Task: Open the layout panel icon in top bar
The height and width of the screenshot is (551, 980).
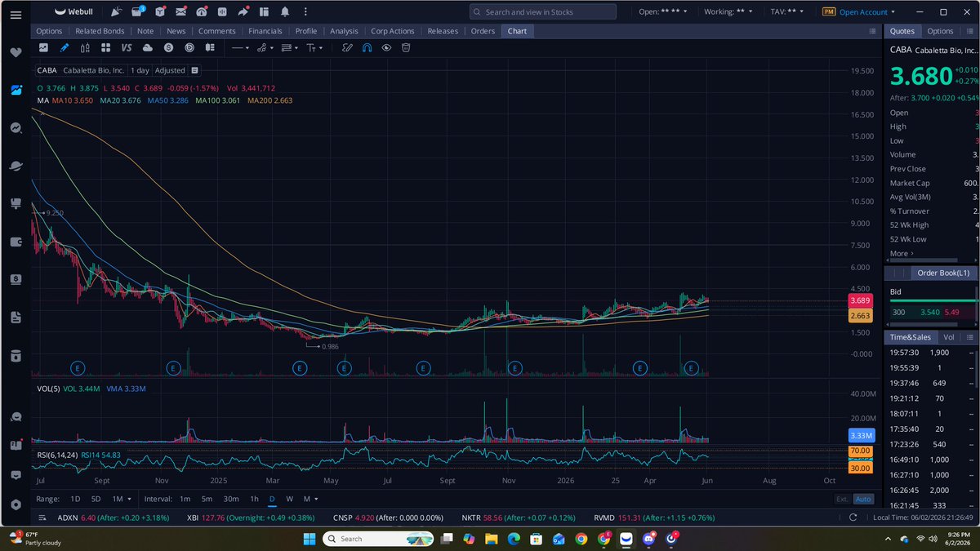Action: click(264, 12)
